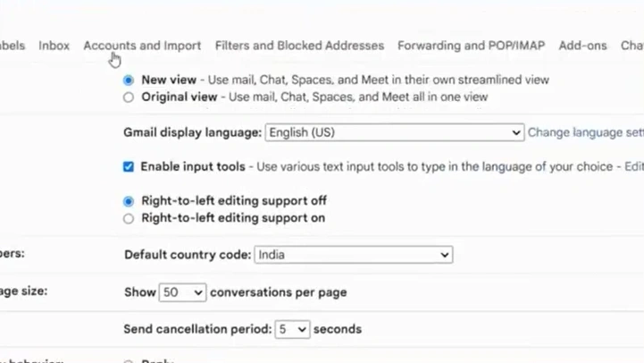
Task: Click the "Enable input tools" label text
Action: (193, 166)
